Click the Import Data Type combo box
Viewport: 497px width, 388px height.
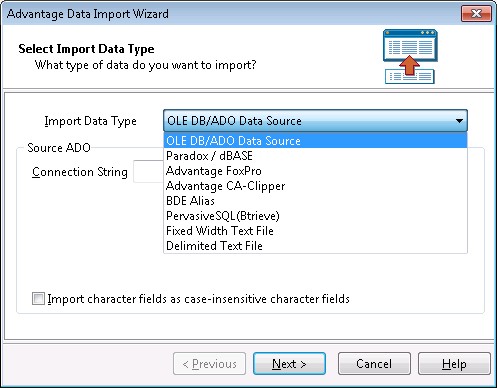point(315,121)
